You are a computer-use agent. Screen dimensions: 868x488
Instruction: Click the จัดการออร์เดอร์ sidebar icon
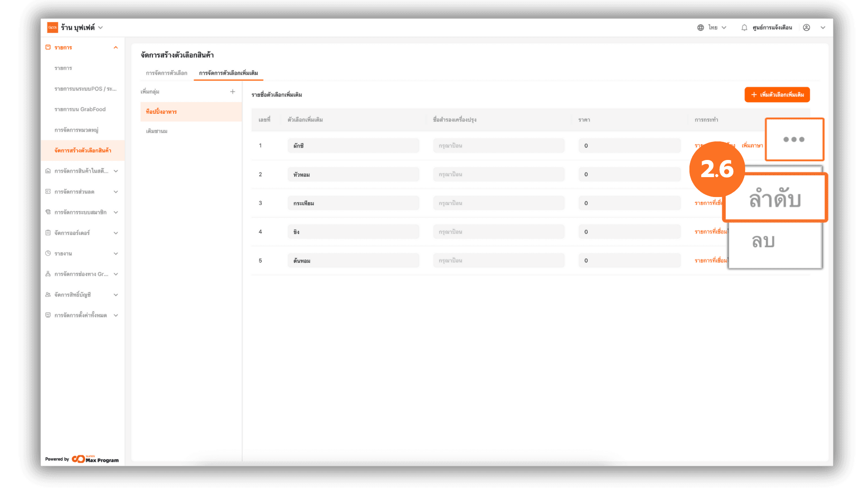coord(48,233)
